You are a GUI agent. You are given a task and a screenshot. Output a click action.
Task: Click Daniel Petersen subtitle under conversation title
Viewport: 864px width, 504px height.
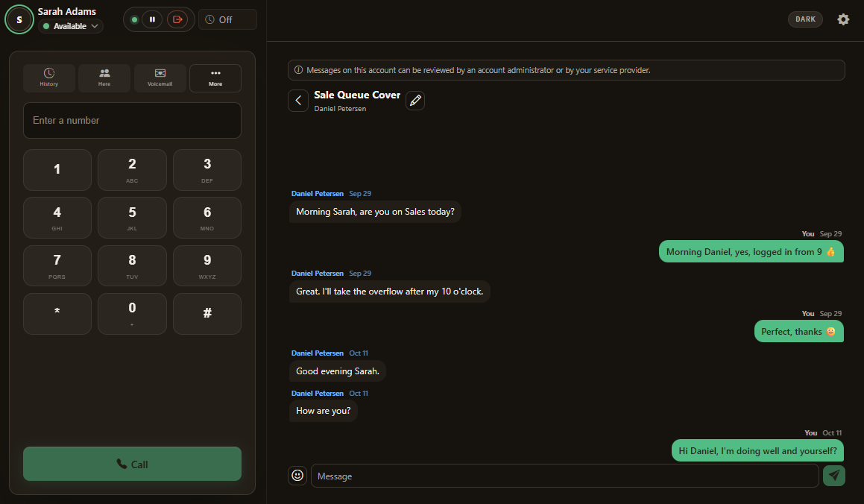click(340, 109)
